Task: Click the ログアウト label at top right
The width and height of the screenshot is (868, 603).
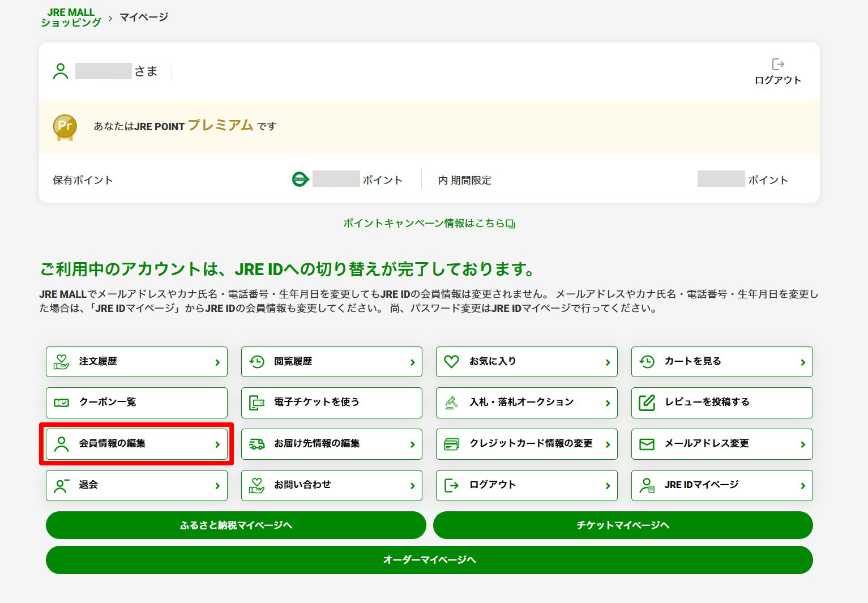Action: (778, 80)
